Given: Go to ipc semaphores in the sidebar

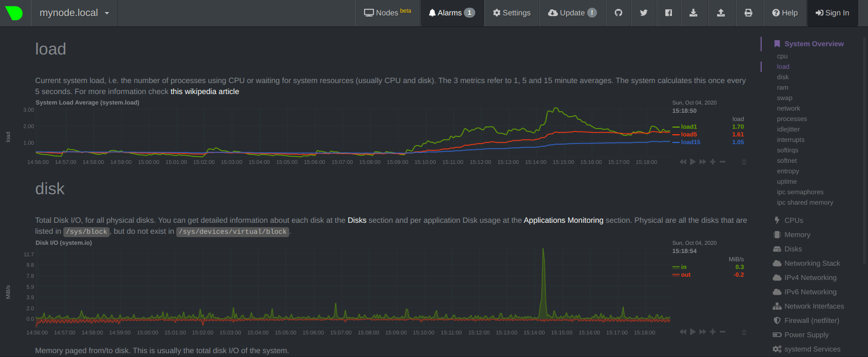Looking at the screenshot, I should (x=800, y=192).
